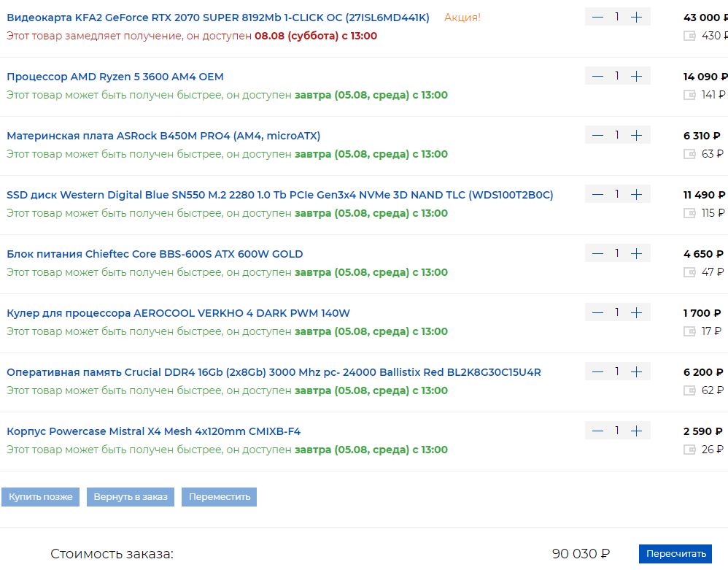Click bonus wallet icon next to 115 ₽
Screen dimensions: 728x570
pyautogui.click(x=689, y=213)
